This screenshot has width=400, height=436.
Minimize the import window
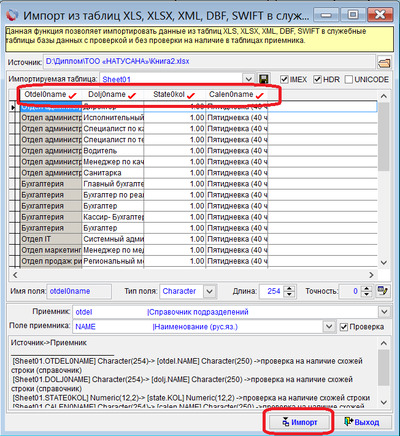coord(327,15)
